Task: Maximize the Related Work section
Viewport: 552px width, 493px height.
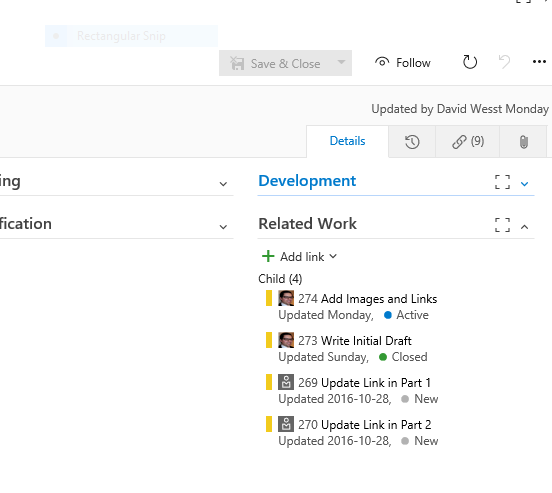Action: click(x=502, y=225)
